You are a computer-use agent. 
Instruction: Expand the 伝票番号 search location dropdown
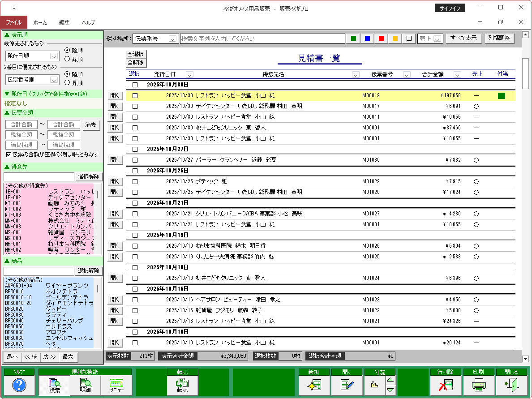click(173, 39)
